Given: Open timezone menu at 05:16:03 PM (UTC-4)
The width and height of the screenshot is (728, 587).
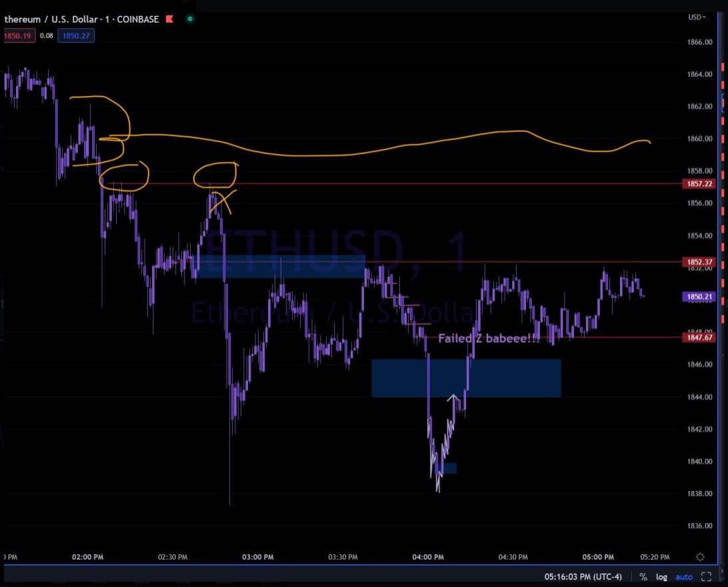Looking at the screenshot, I should click(x=583, y=577).
